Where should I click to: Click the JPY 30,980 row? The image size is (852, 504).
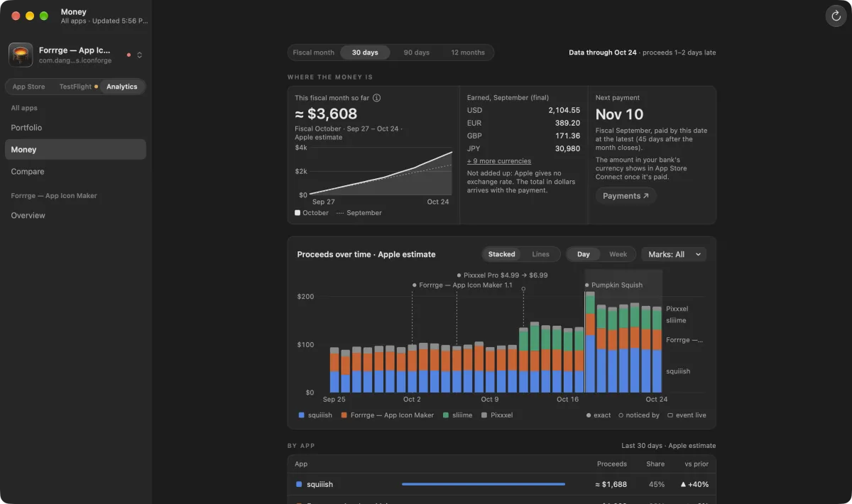tap(523, 148)
